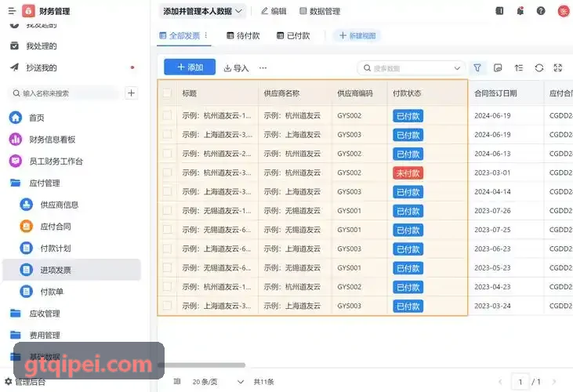Viewport: 573px width, 392px height.
Task: Open 付款计划 sidebar item
Action: pos(71,248)
